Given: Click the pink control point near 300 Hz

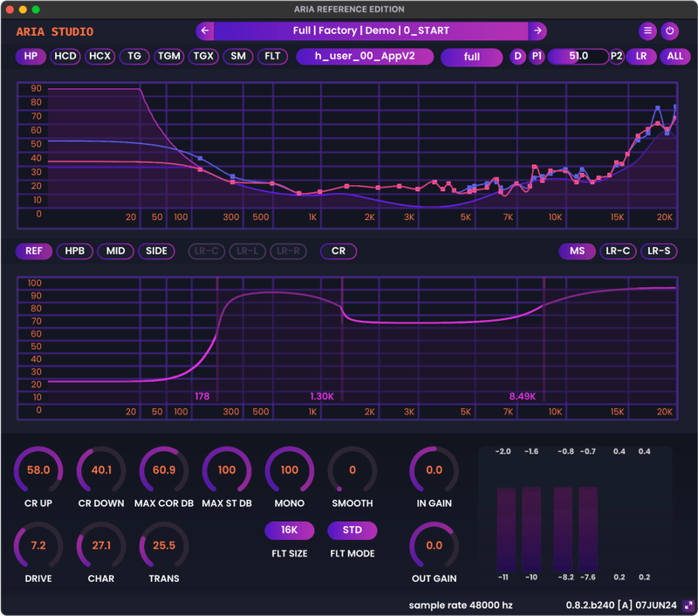Looking at the screenshot, I should (232, 181).
